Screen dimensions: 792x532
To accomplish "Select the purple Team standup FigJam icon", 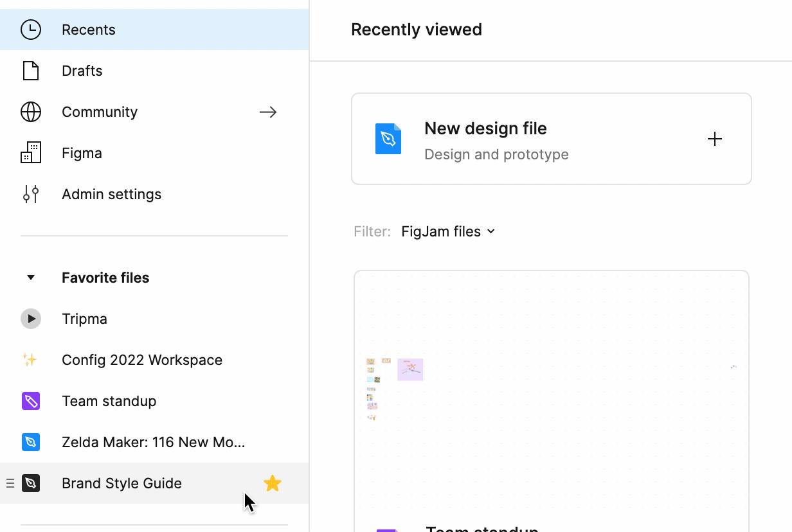I will pyautogui.click(x=31, y=401).
